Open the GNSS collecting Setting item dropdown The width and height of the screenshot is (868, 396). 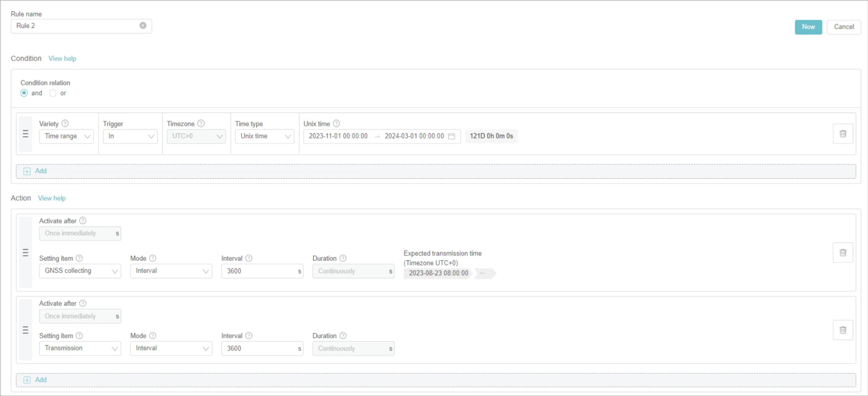(x=80, y=271)
